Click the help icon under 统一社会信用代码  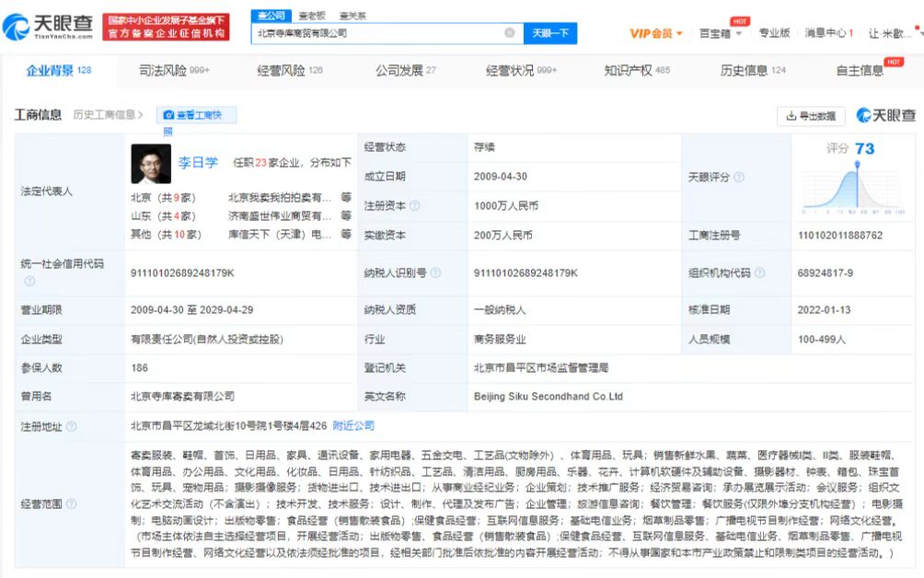tap(29, 281)
